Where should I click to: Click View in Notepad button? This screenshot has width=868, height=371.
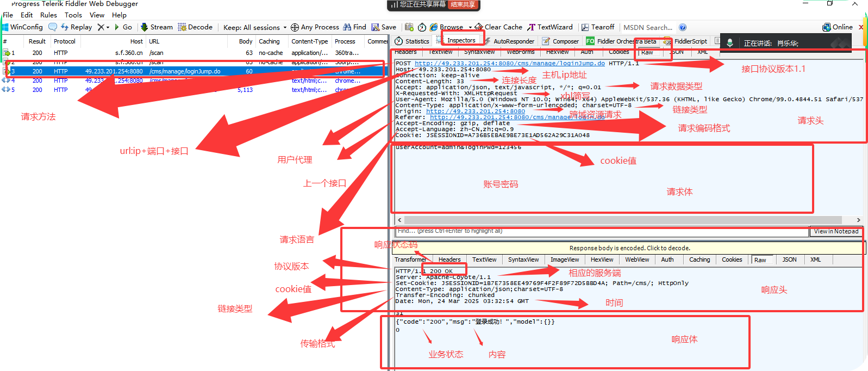(x=836, y=231)
